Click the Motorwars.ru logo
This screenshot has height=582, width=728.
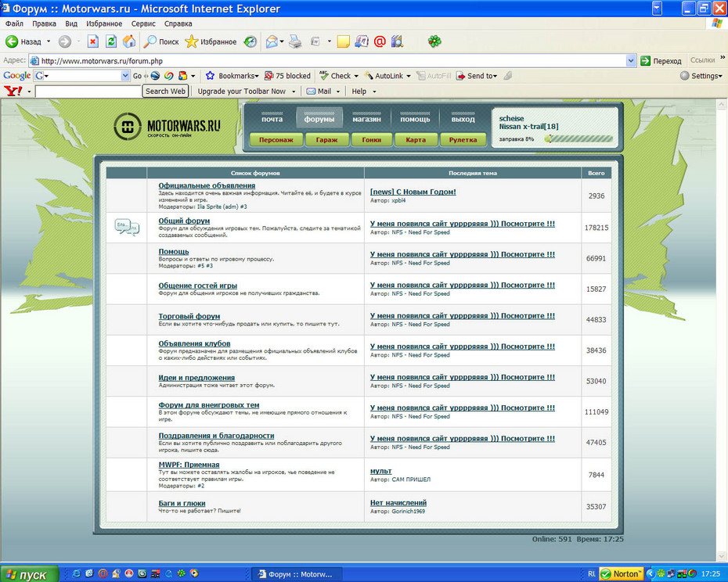pyautogui.click(x=168, y=126)
